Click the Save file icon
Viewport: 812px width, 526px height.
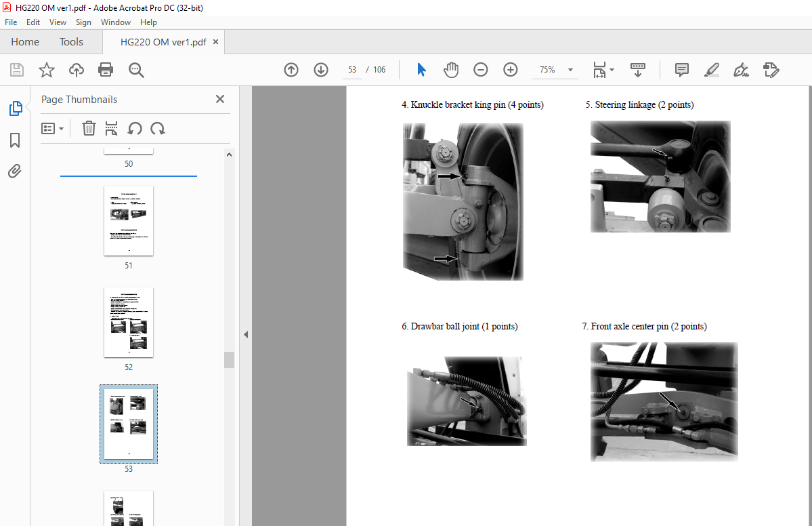(x=17, y=70)
